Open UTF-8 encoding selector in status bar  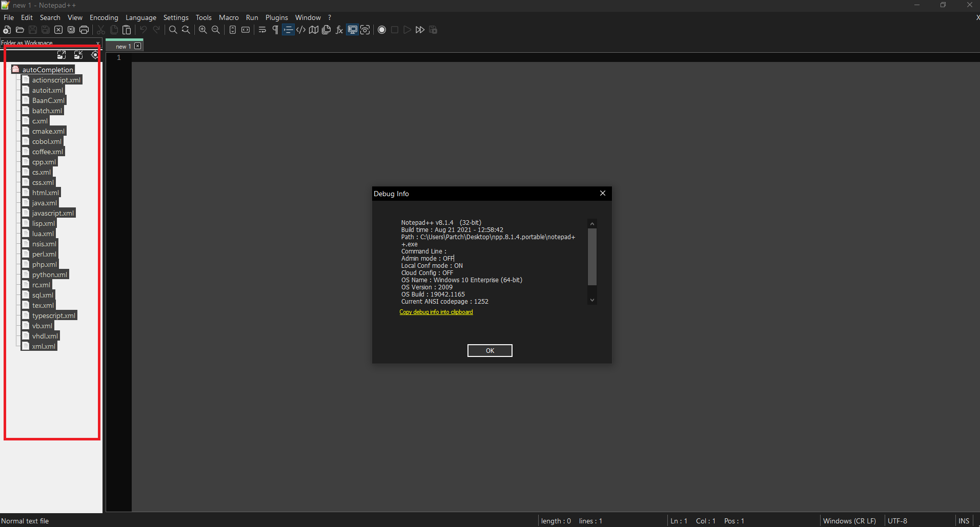pos(897,521)
